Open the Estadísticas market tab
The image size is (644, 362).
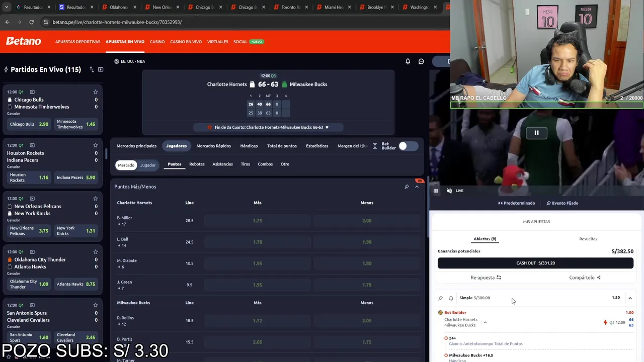(x=317, y=146)
